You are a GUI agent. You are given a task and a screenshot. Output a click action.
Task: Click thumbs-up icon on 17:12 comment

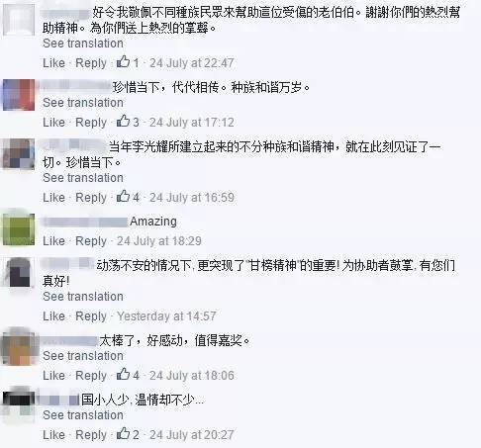click(124, 121)
